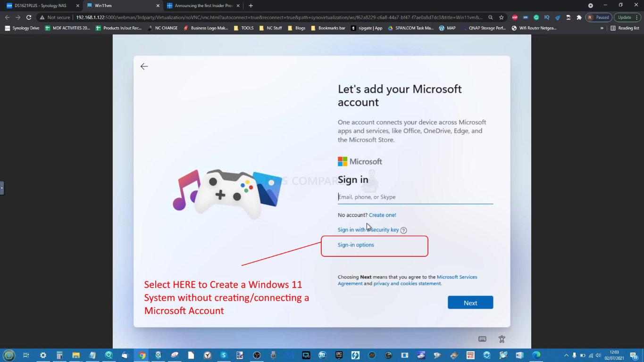Screen dimensions: 644x362
Task: Open the Extensions puzzle-piece menu
Action: pyautogui.click(x=579, y=17)
